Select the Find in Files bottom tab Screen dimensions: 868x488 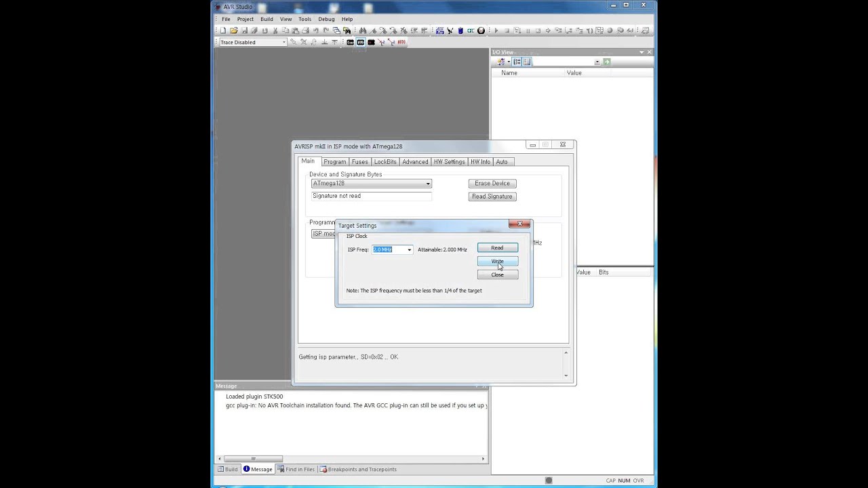pos(296,469)
